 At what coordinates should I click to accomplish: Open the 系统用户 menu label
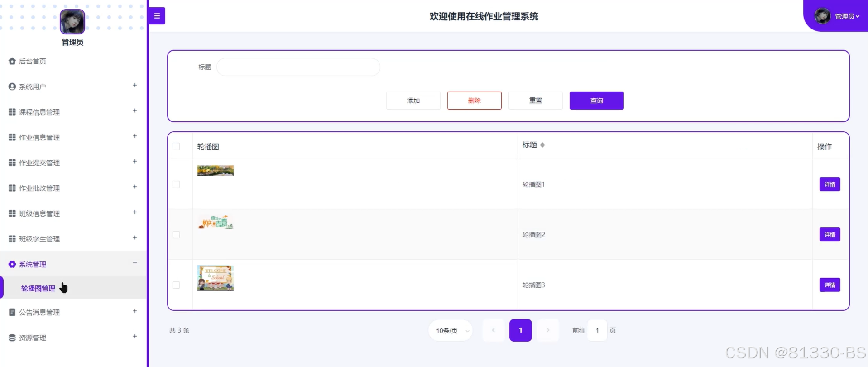click(32, 87)
